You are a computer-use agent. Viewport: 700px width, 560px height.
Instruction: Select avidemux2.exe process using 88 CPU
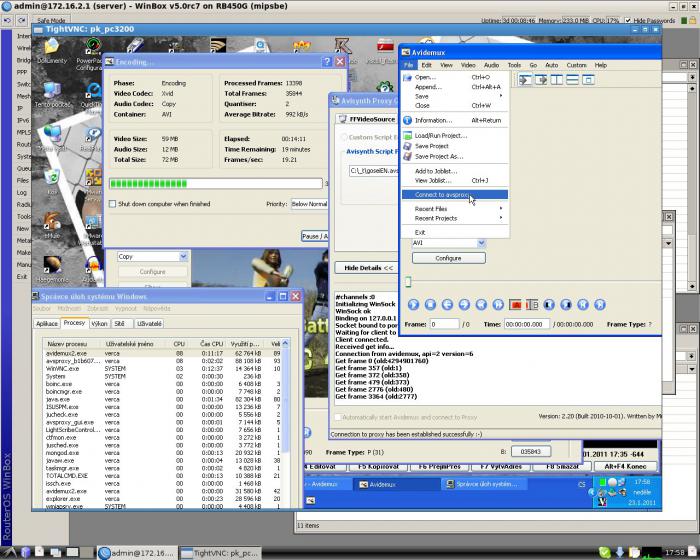(162, 353)
